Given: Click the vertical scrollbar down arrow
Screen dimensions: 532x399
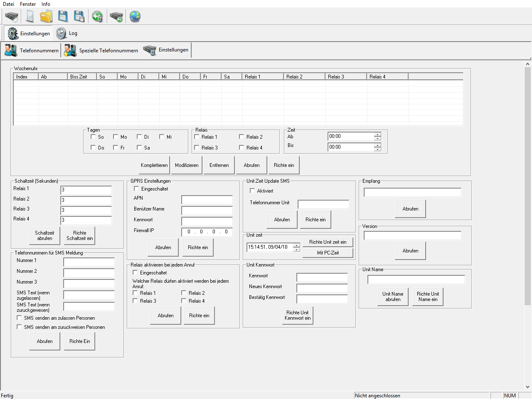Looking at the screenshot, I should pyautogui.click(x=528, y=387).
